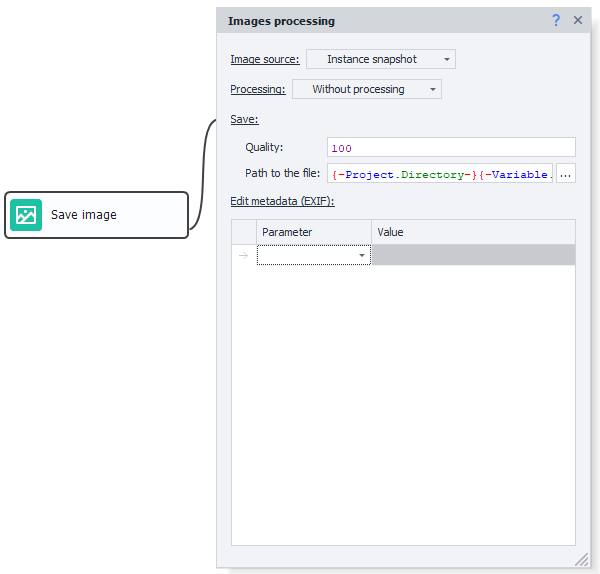Open the Parameter cell dropdown in EXIF table
This screenshot has width=600, height=574.
point(361,256)
